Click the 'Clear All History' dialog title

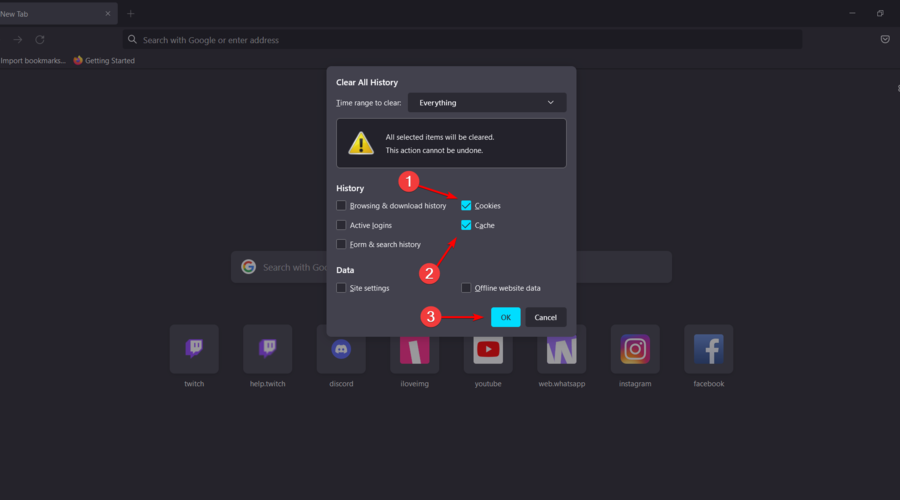click(367, 82)
